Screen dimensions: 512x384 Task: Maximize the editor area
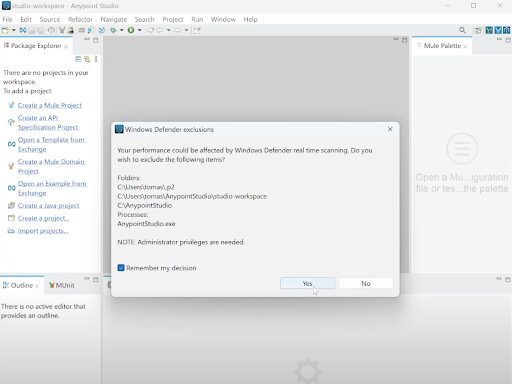click(405, 40)
